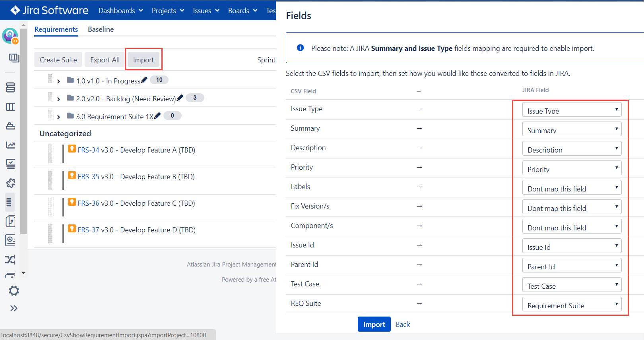Open the Reports chart icon
Image resolution: width=644 pixels, height=340 pixels.
[x=10, y=145]
